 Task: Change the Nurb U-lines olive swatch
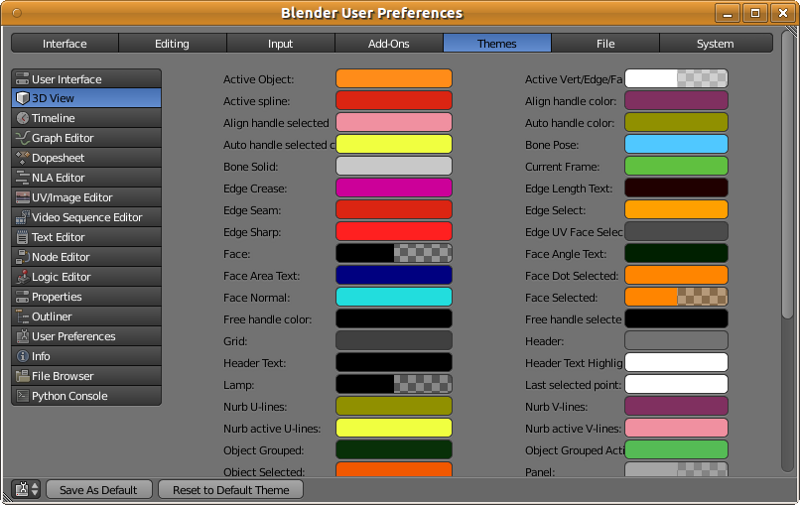click(394, 407)
